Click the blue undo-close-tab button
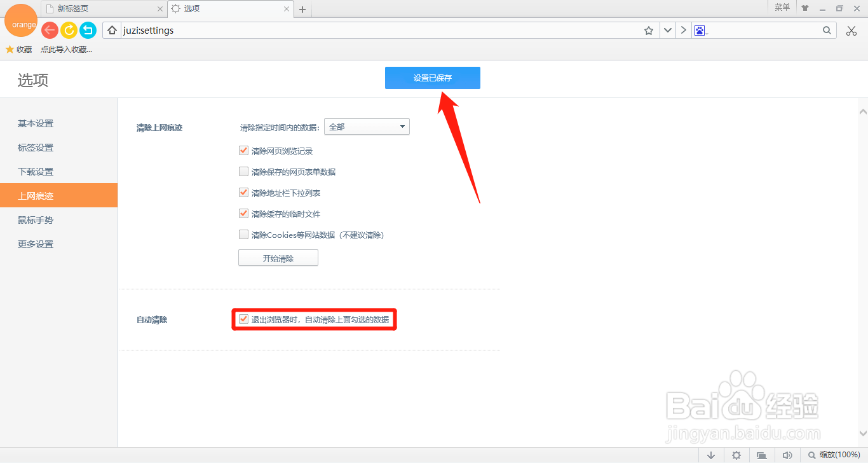This screenshot has width=868, height=463. (x=88, y=30)
